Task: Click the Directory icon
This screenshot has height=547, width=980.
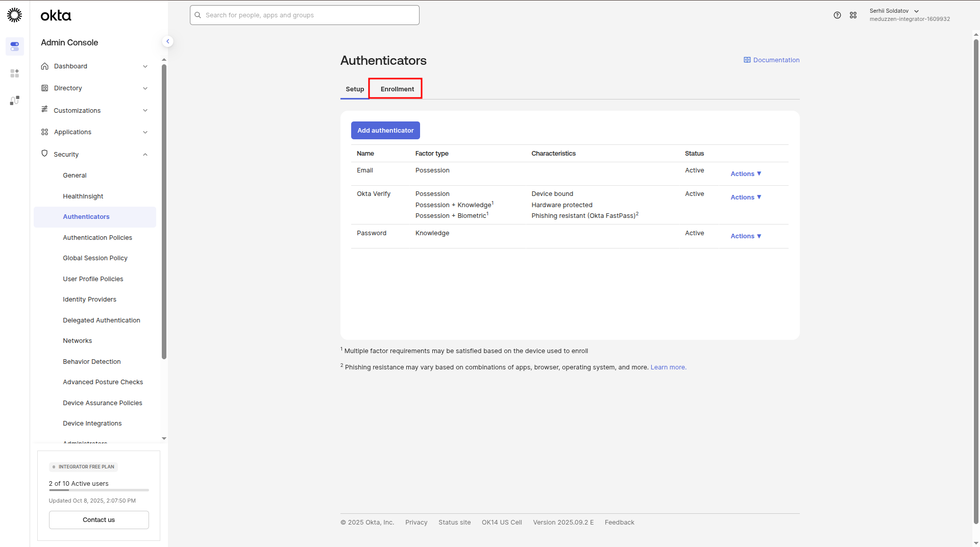Action: click(x=45, y=88)
